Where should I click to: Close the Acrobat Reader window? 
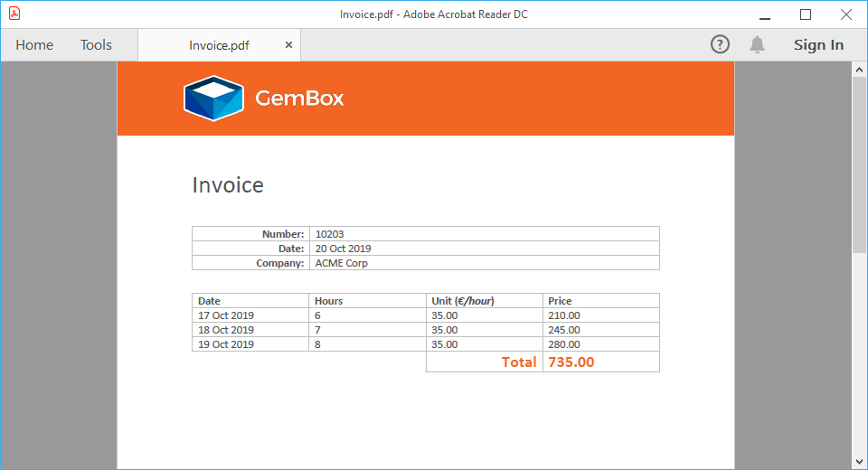[x=846, y=14]
